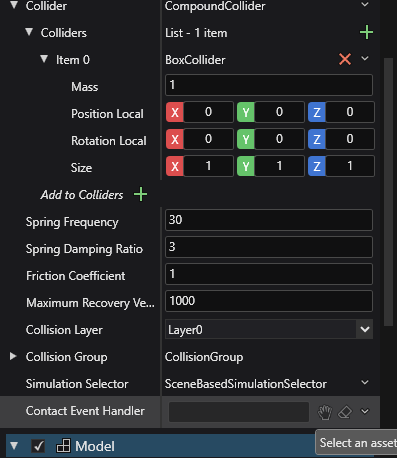Collapse the Colliders list
Image resolution: width=397 pixels, height=458 pixels.
pos(29,32)
